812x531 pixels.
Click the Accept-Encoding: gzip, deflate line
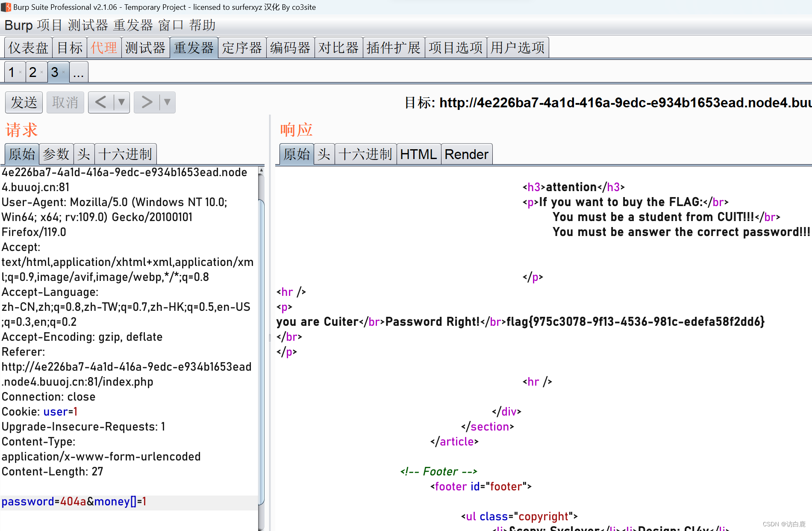[82, 337]
